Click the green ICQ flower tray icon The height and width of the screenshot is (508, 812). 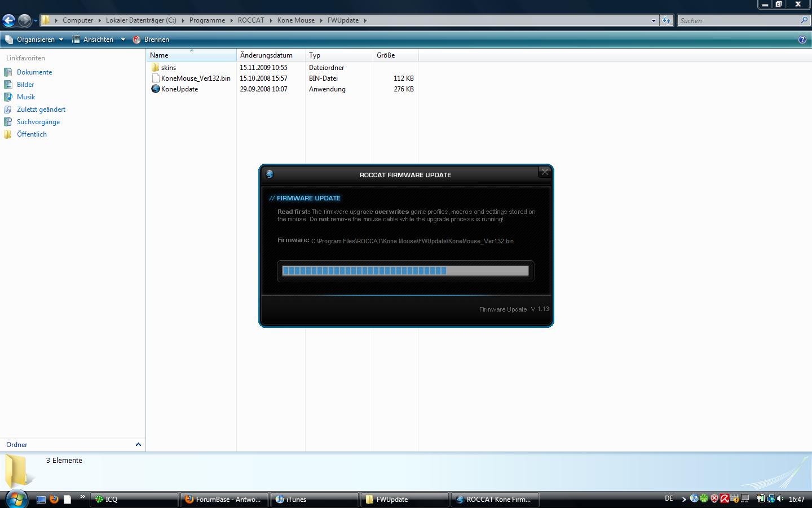coord(704,498)
